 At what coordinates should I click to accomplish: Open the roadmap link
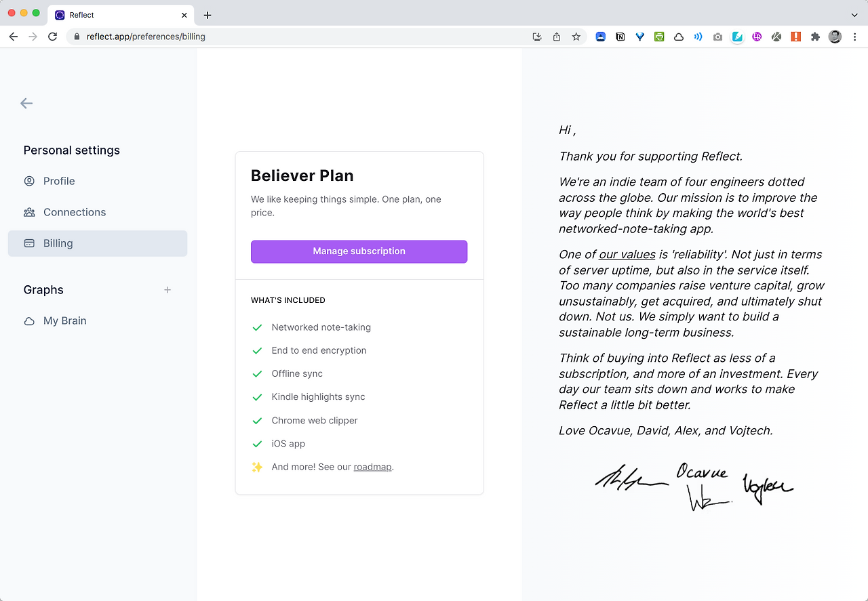372,467
